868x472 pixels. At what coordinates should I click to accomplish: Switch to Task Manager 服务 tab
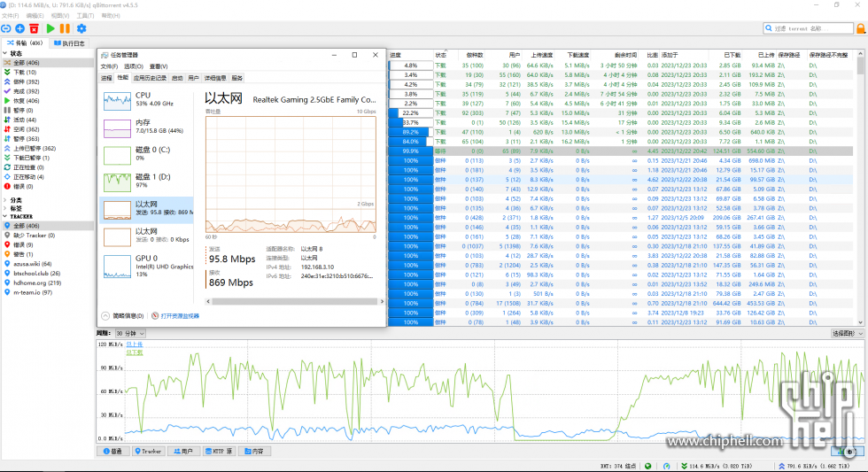[x=237, y=78]
